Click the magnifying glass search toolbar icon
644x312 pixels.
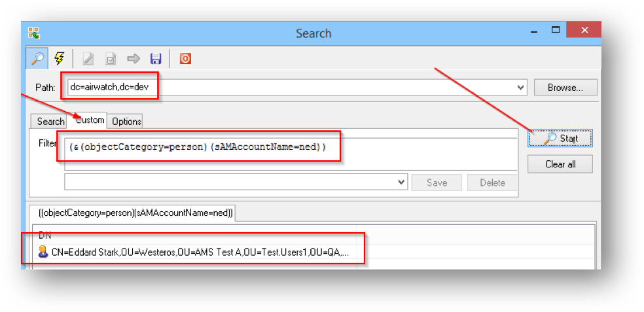(x=37, y=59)
